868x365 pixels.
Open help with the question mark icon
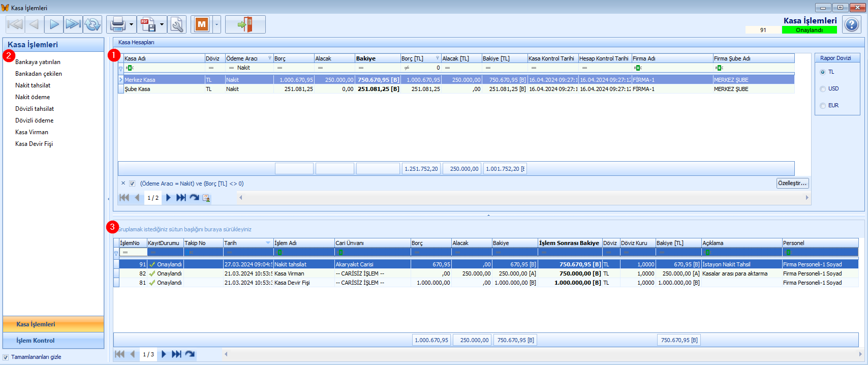(x=851, y=24)
